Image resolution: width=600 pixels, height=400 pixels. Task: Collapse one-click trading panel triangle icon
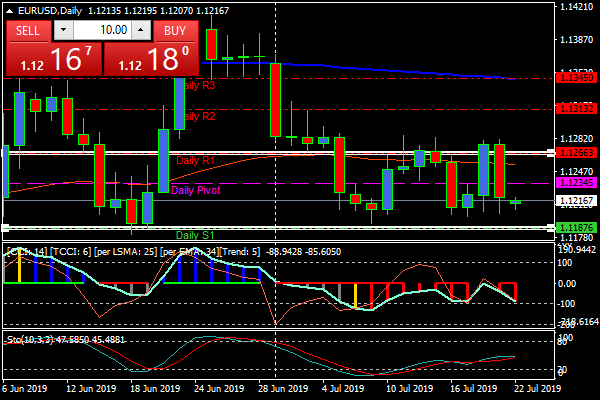pos(9,11)
